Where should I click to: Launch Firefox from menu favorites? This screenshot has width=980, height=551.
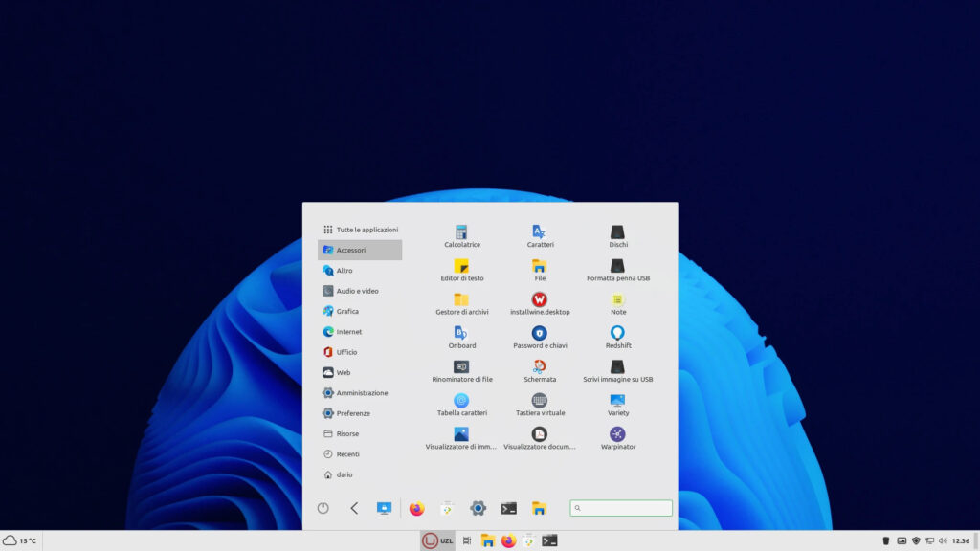click(417, 509)
